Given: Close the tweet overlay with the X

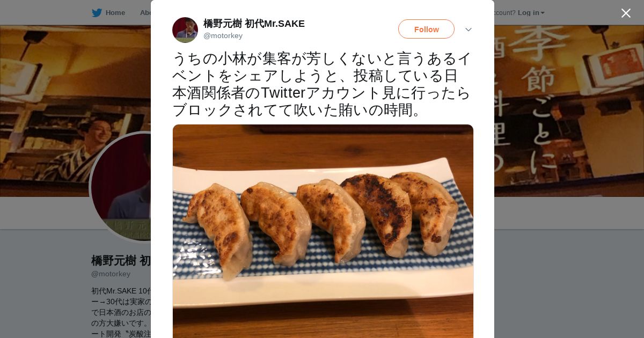Looking at the screenshot, I should (x=626, y=13).
